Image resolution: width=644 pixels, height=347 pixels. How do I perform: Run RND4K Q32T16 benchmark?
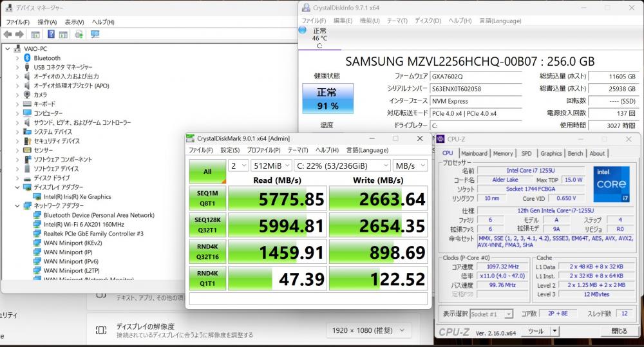point(207,251)
